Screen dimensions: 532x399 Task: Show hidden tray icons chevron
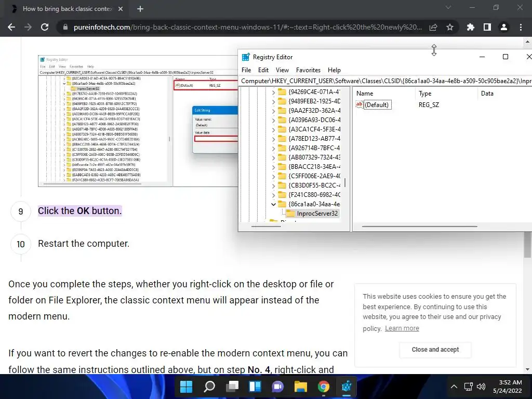pos(454,387)
